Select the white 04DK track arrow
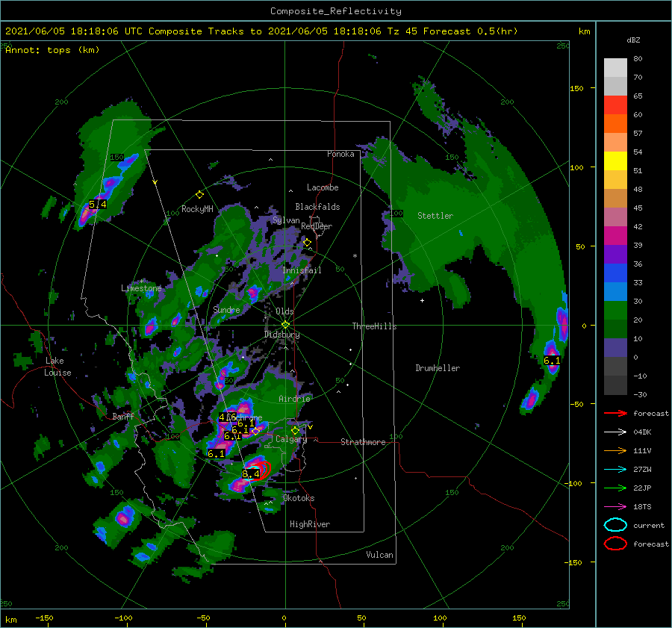Image resolution: width=672 pixels, height=628 pixels. (x=615, y=432)
